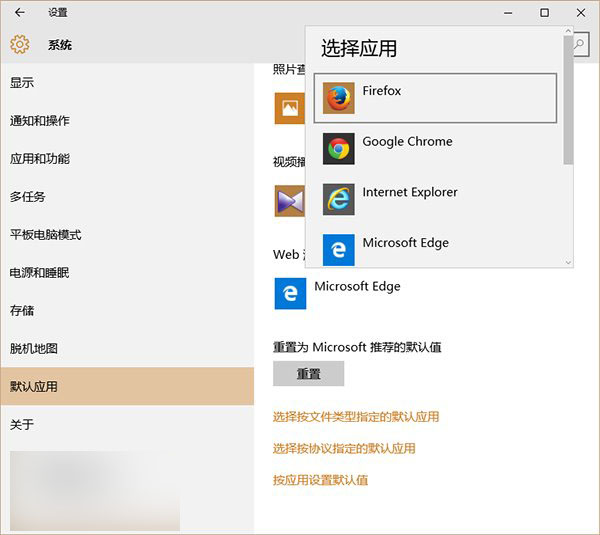
Task: Open the 关于 page
Action: click(x=22, y=424)
